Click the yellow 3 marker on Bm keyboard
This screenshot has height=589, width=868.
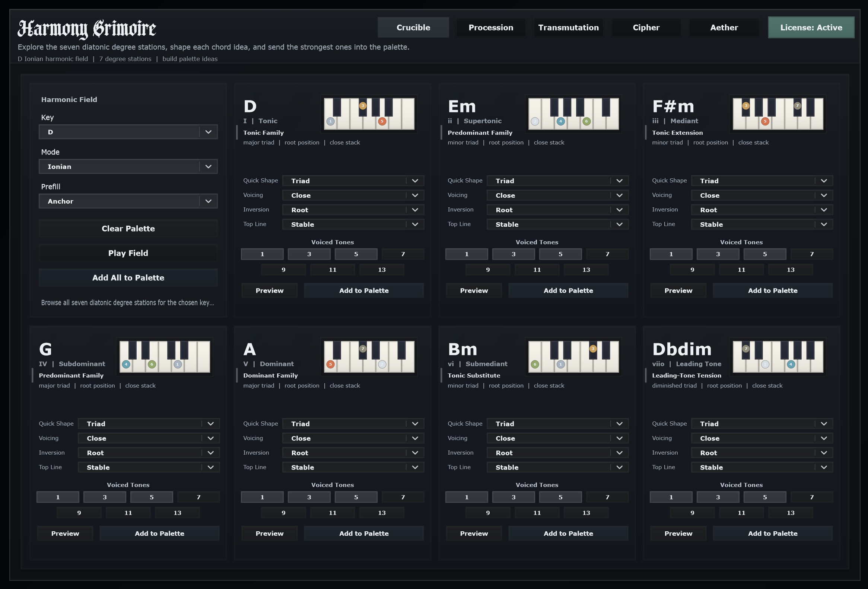pyautogui.click(x=593, y=348)
